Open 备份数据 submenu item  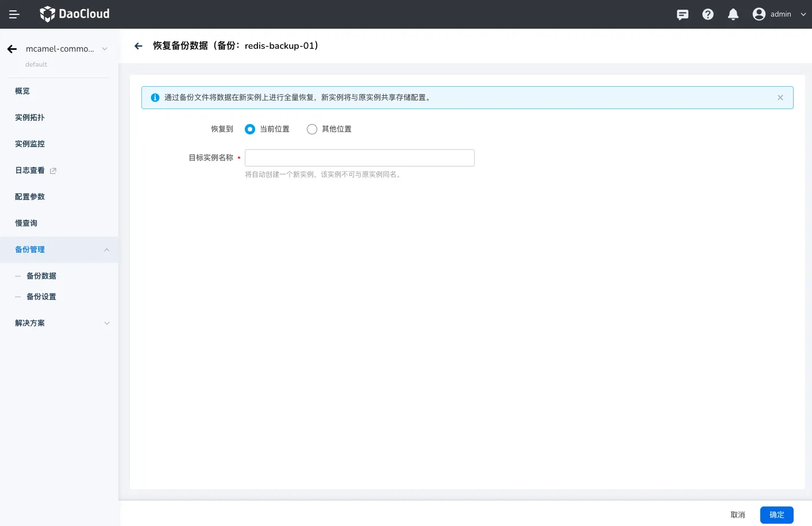(x=41, y=276)
